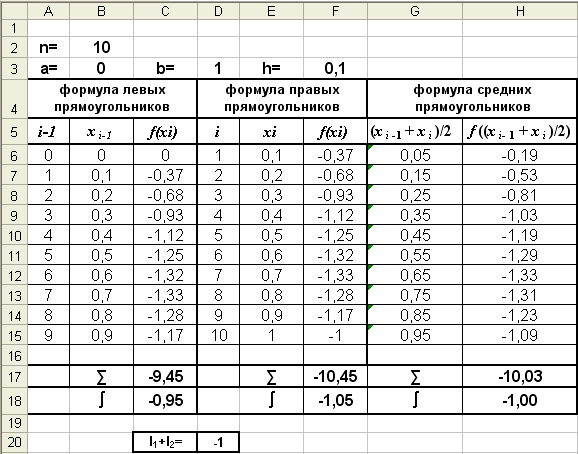This screenshot has width=578, height=454.
Task: Click midpoint value 0,95
Action: [415, 335]
